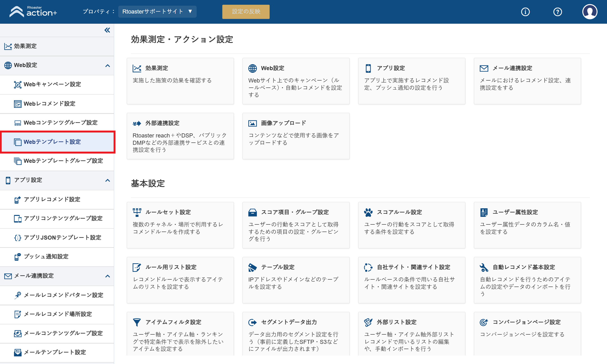Click the Webコンテンツグループ設定 icon in the sidebar
Viewport: 607px width, 364px height.
tap(18, 123)
